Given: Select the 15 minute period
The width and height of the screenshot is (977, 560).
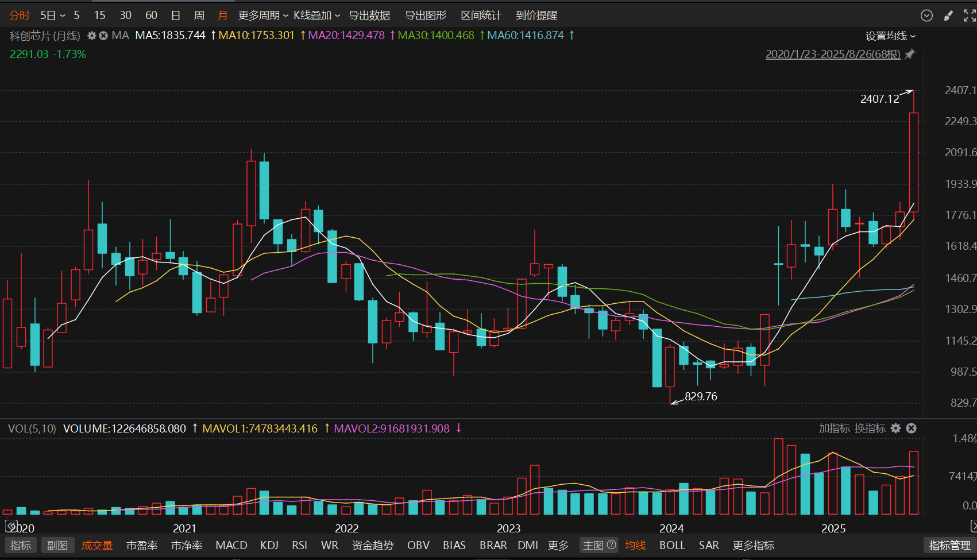Looking at the screenshot, I should click(x=100, y=16).
